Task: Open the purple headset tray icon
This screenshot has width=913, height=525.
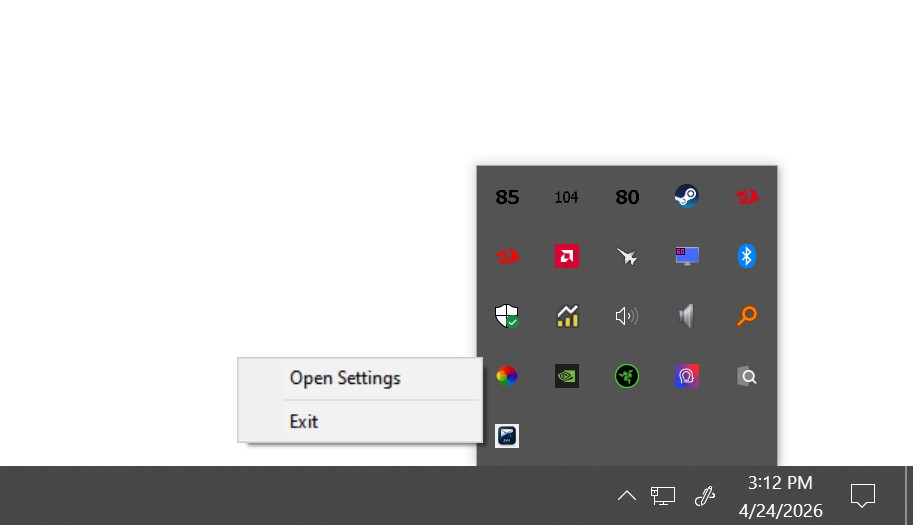Action: [686, 376]
